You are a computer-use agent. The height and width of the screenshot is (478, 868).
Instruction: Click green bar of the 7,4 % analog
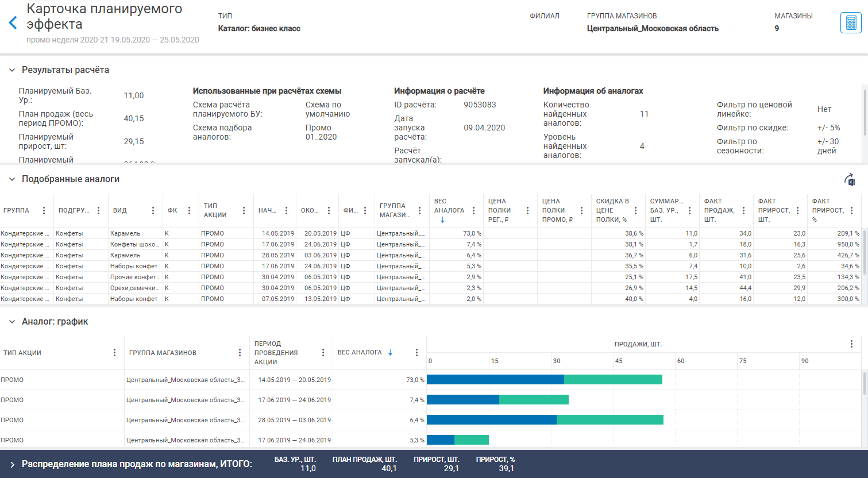pos(534,400)
